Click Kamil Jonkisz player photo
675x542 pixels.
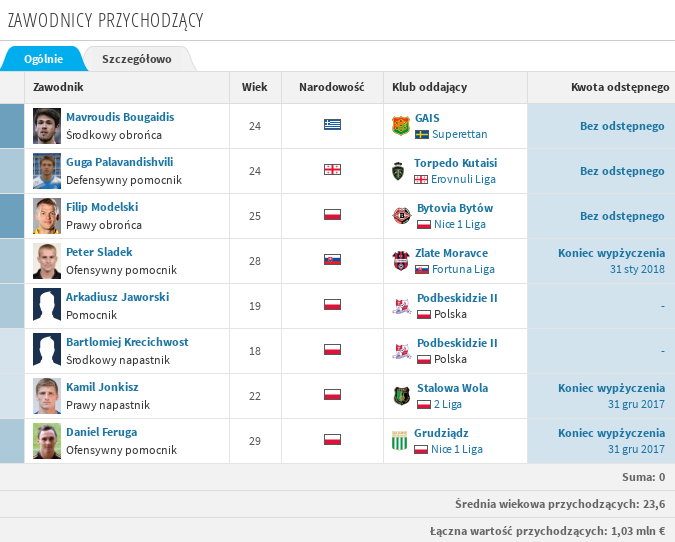(47, 396)
